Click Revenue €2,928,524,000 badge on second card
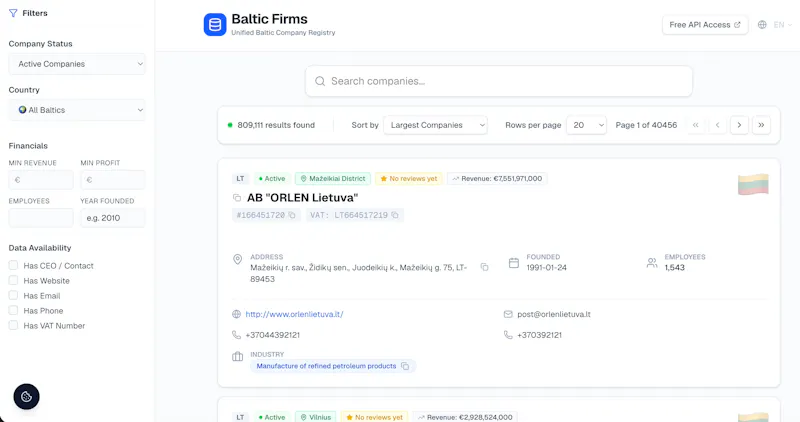 point(465,417)
